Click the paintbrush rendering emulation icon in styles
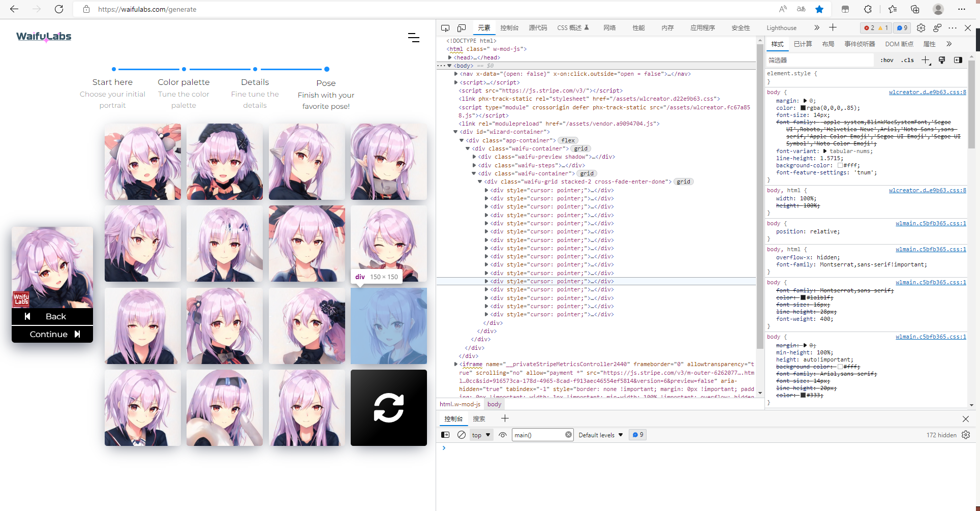 pos(942,60)
